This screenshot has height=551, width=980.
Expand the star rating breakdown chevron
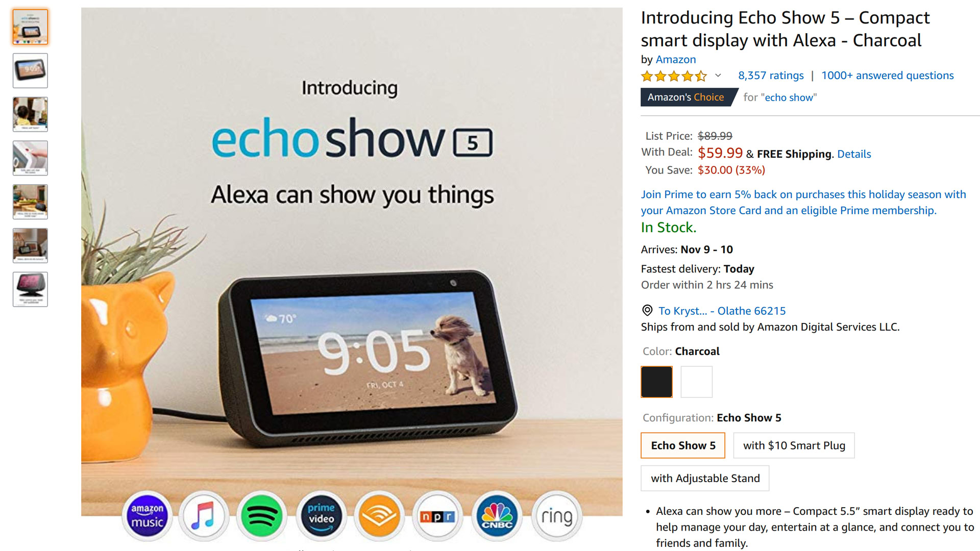[x=718, y=76]
